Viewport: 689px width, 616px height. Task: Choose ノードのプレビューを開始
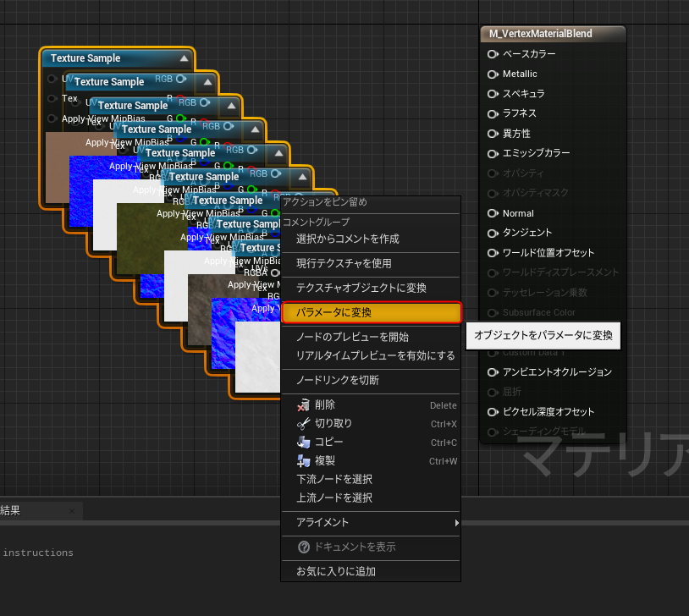(x=371, y=337)
